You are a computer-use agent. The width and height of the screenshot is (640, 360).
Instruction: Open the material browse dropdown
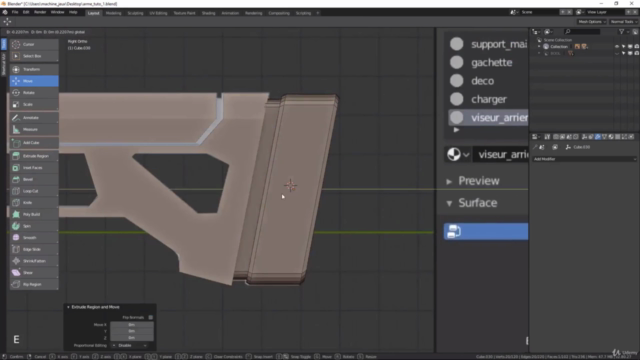point(458,154)
